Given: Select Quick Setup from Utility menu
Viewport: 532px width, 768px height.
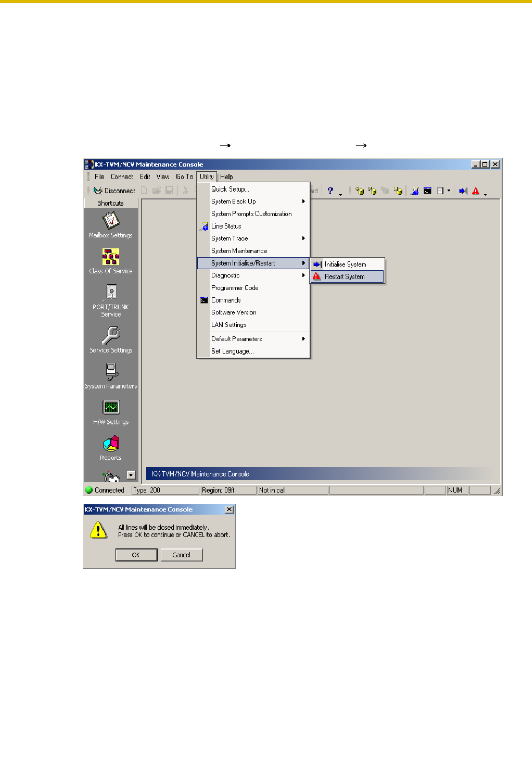Looking at the screenshot, I should pyautogui.click(x=253, y=189).
